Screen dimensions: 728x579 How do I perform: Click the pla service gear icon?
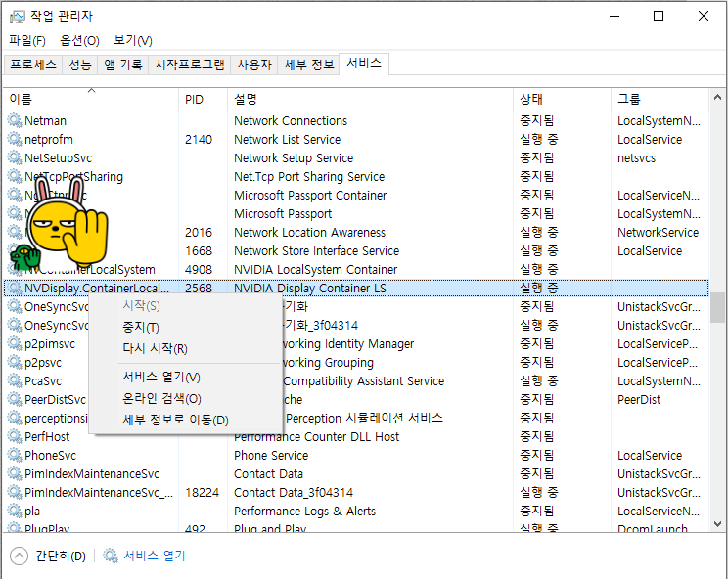click(15, 511)
